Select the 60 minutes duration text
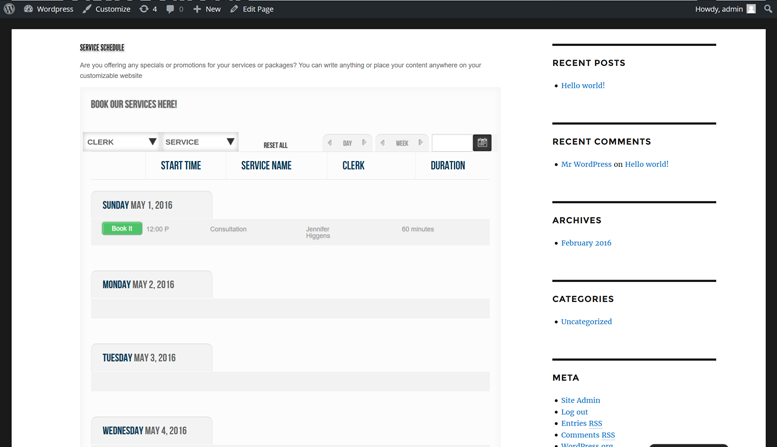 pyautogui.click(x=418, y=229)
